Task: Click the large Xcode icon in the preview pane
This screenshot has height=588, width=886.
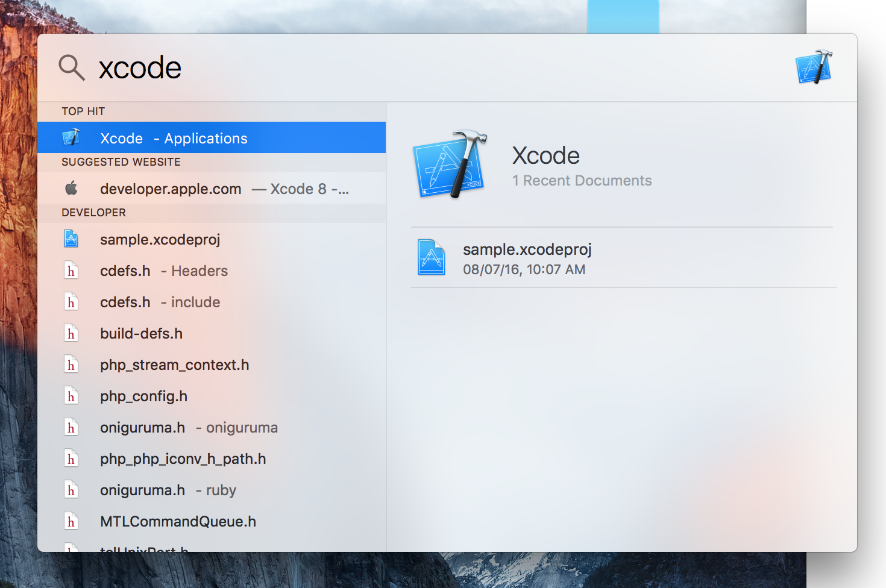Action: (x=451, y=166)
